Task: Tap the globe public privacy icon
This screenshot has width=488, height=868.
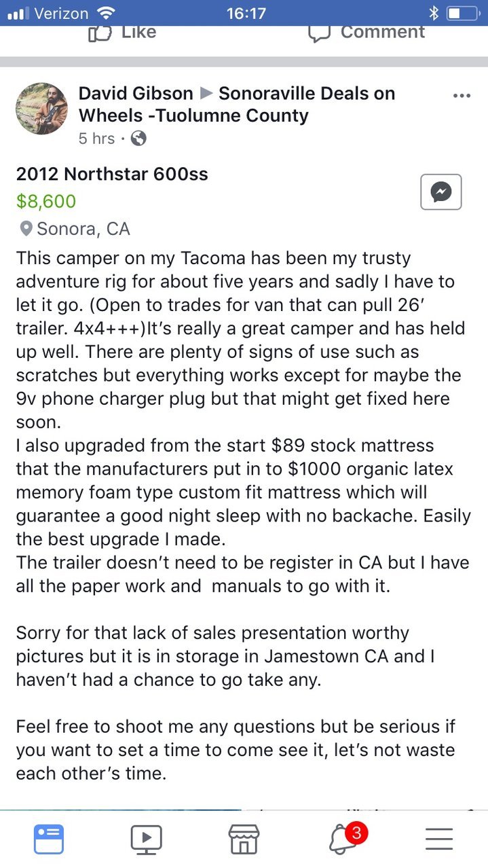Action: (x=138, y=139)
